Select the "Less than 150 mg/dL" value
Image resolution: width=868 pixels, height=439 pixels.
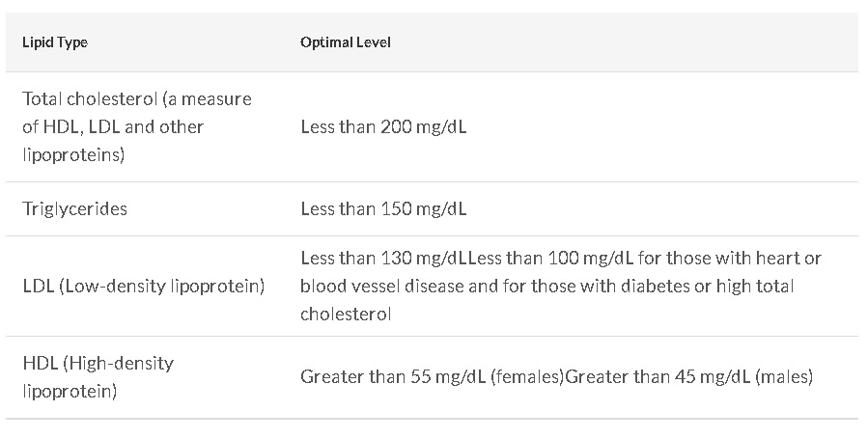(383, 208)
